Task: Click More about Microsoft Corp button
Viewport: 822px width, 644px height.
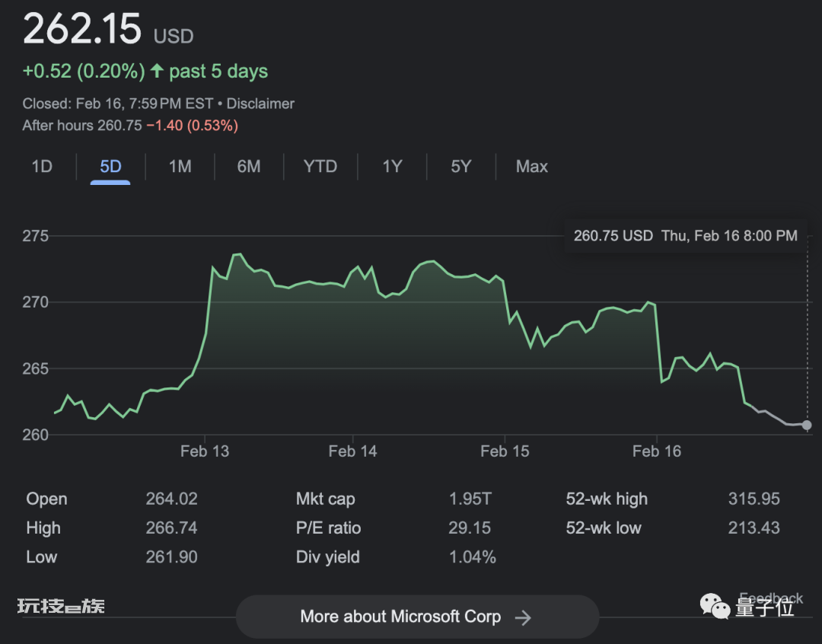Action: coord(417,617)
